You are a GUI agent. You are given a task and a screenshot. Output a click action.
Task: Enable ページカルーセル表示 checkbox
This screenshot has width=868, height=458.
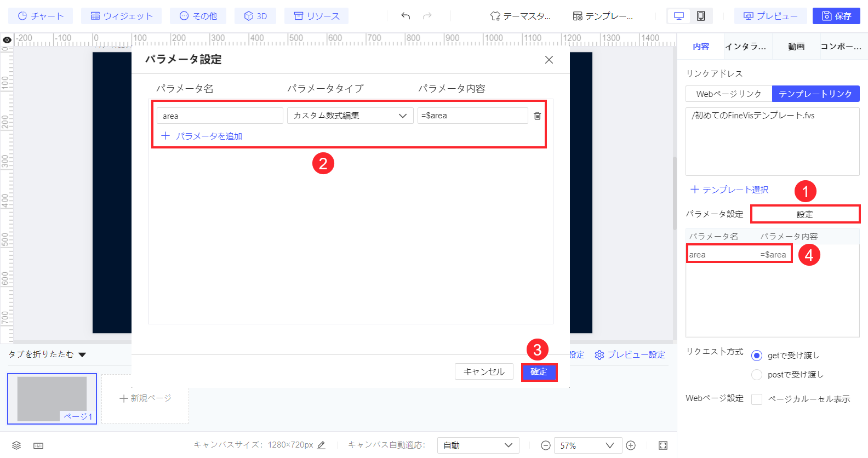(757, 399)
